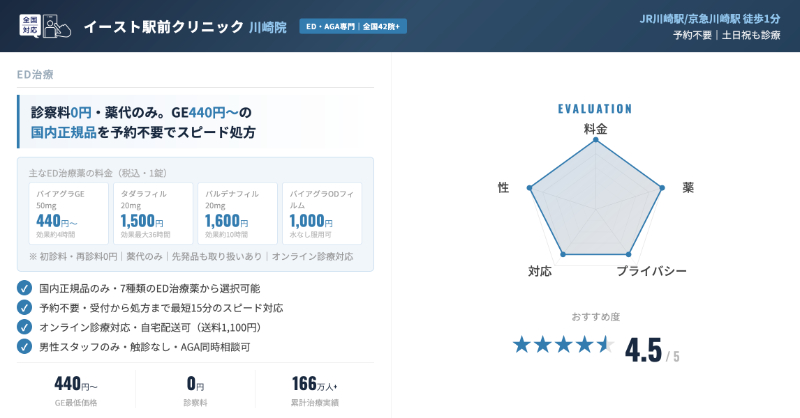
Task: Click the checkmark beside 男性スタッフのみ
Action: (25, 346)
